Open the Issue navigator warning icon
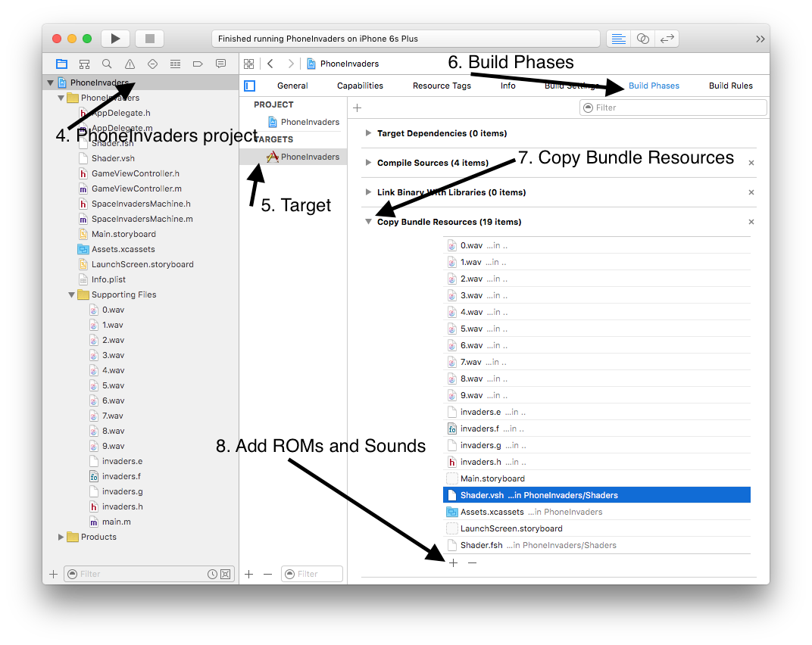The height and width of the screenshot is (645, 812). point(130,64)
